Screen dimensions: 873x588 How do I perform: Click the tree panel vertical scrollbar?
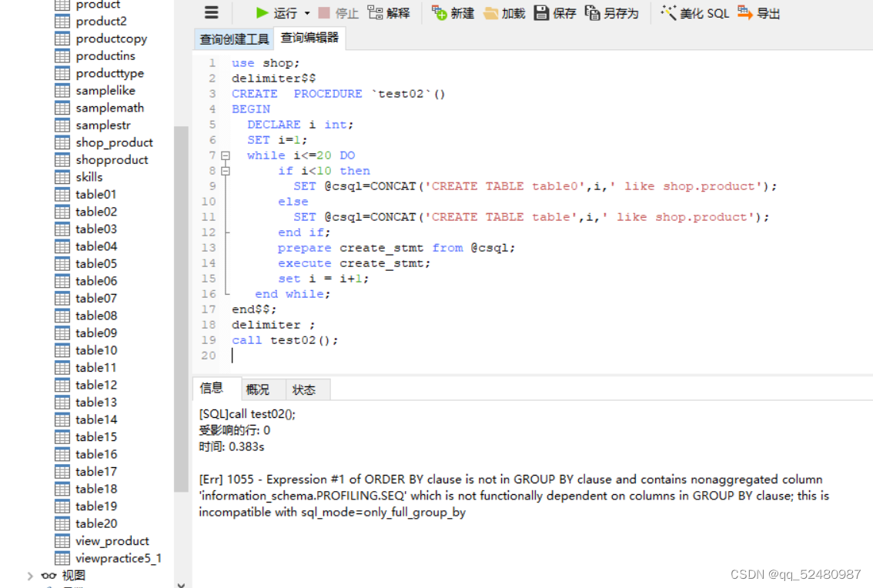click(181, 309)
